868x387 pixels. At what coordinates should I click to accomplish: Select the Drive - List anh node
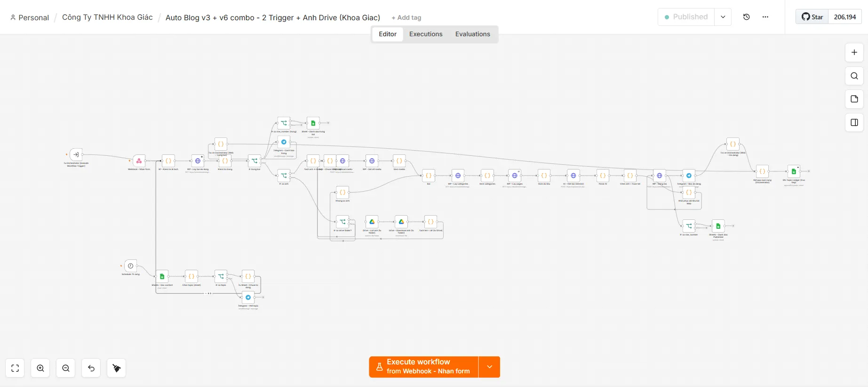tap(372, 222)
